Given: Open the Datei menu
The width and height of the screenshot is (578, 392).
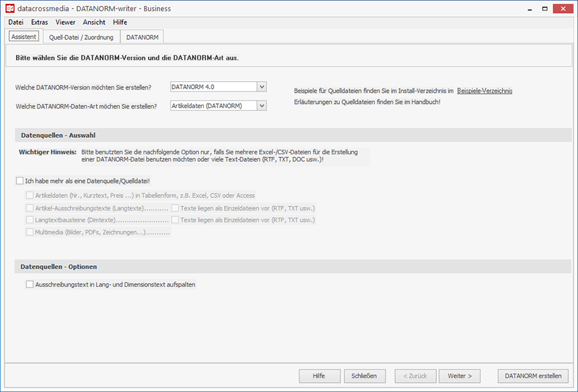Looking at the screenshot, I should (x=16, y=22).
